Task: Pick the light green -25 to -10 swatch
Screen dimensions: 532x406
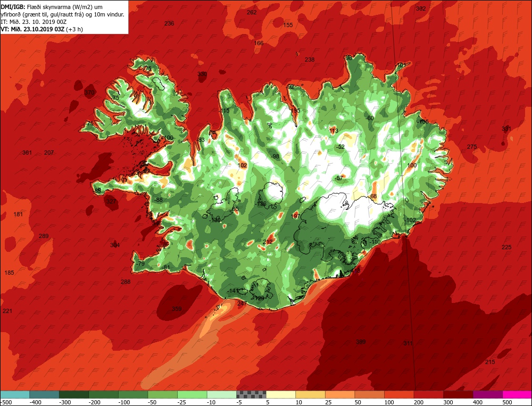Action: (192, 394)
